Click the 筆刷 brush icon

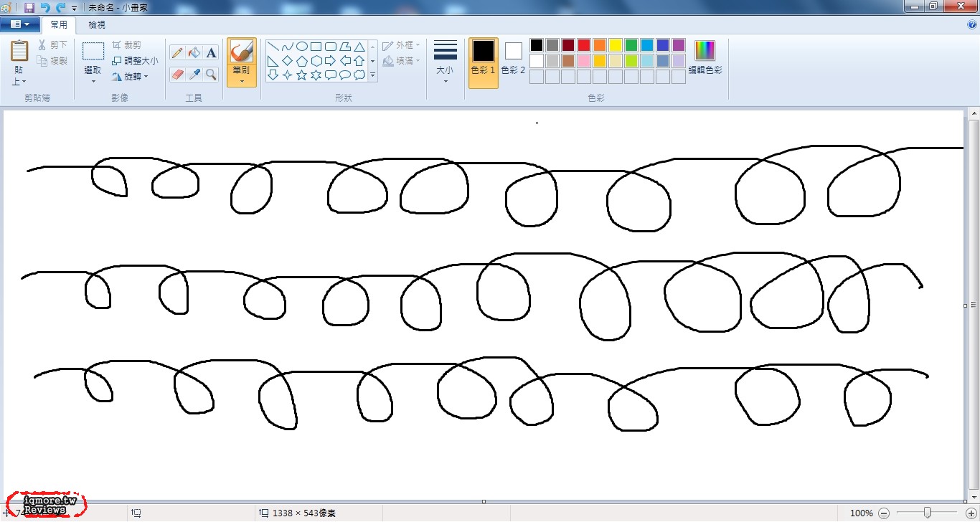[x=241, y=52]
